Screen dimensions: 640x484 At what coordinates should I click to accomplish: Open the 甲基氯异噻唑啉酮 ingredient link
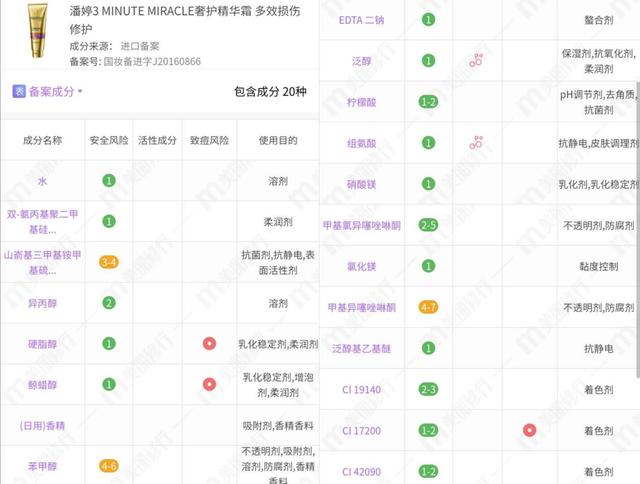pos(362,225)
